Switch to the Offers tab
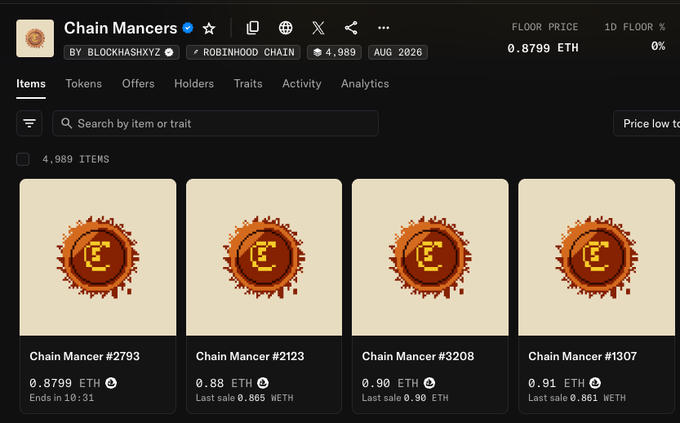This screenshot has height=423, width=680. pos(138,84)
